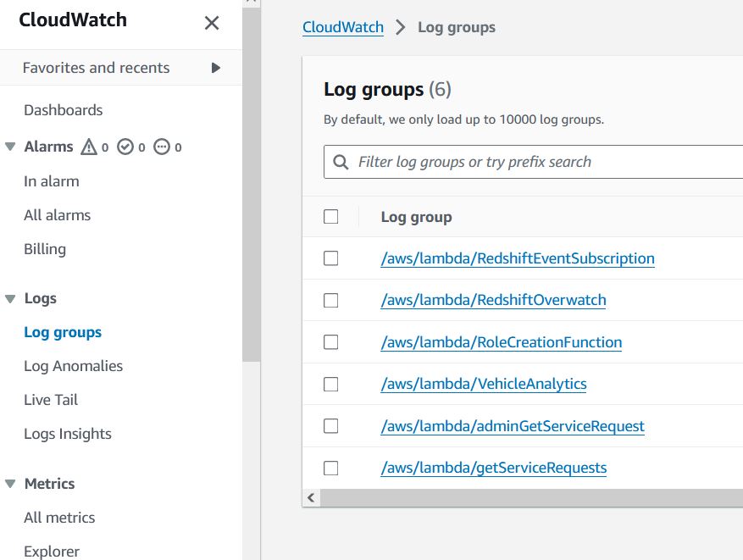Open Log Anomalies page
This screenshot has height=560, width=743.
[73, 366]
